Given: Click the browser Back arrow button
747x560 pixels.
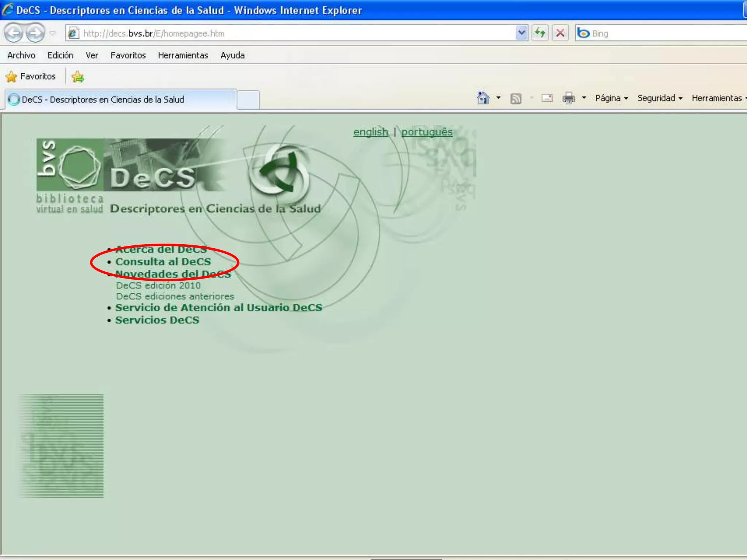Looking at the screenshot, I should [14, 33].
